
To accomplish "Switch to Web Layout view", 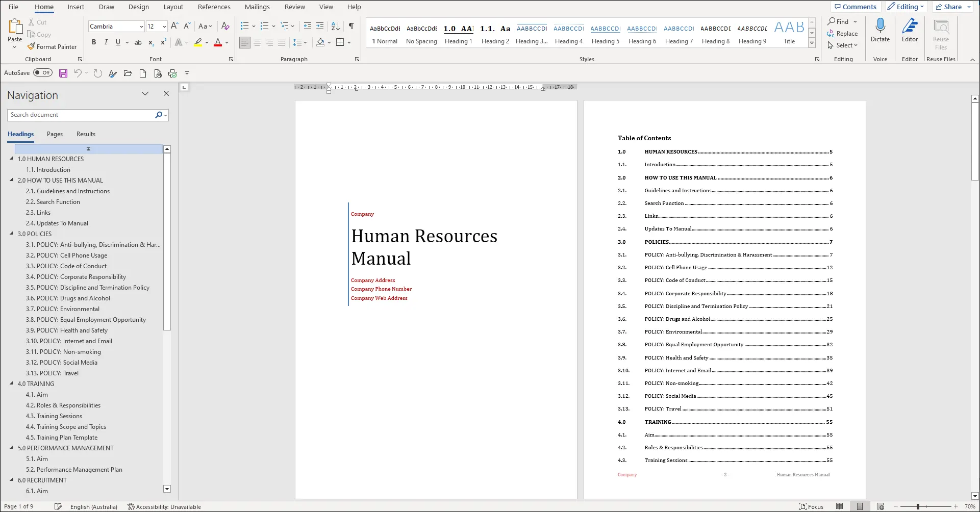I will pos(880,506).
